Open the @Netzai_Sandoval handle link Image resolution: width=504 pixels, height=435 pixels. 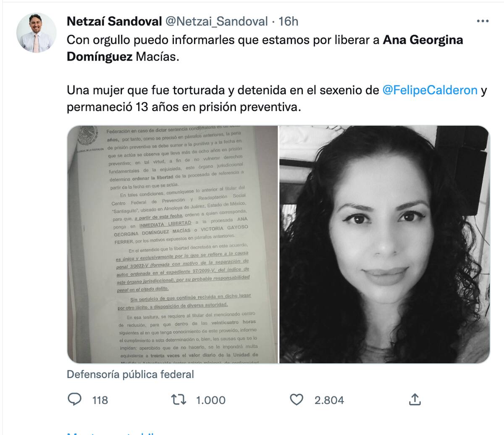[216, 21]
